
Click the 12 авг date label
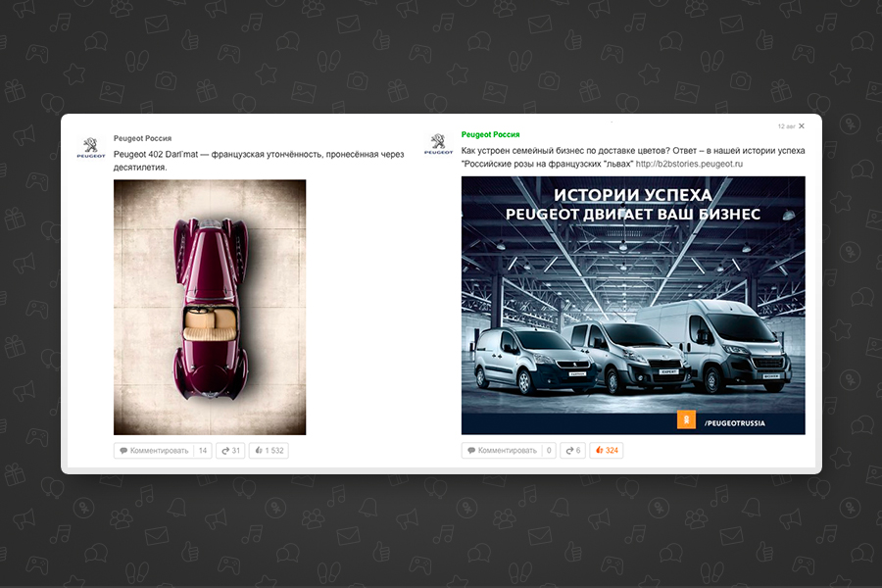coord(786,126)
